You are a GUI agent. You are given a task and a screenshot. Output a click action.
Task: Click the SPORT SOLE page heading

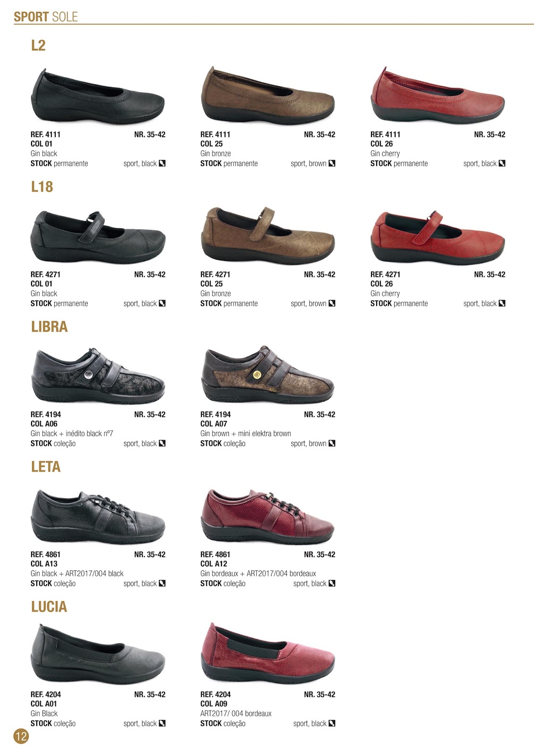[46, 17]
